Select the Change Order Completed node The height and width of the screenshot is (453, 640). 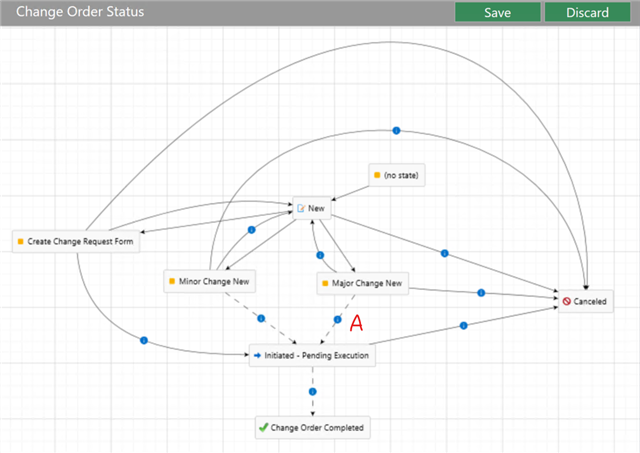[312, 427]
